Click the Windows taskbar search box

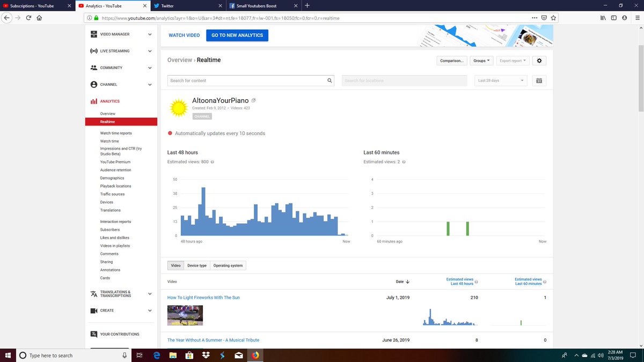pyautogui.click(x=74, y=355)
